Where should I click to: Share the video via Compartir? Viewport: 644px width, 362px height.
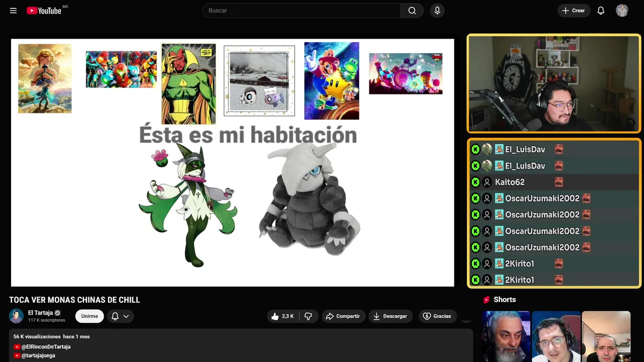click(x=343, y=316)
